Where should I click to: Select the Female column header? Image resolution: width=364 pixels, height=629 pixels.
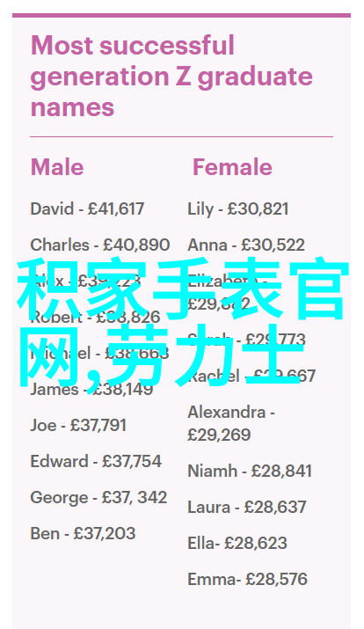pos(232,167)
